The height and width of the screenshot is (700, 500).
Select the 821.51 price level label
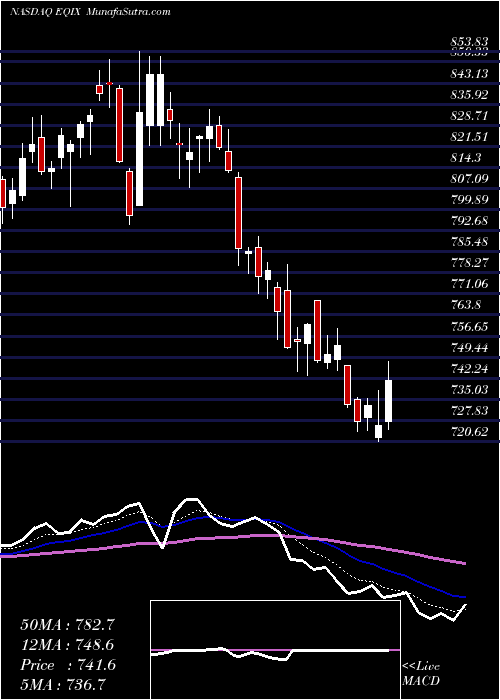[x=469, y=137]
